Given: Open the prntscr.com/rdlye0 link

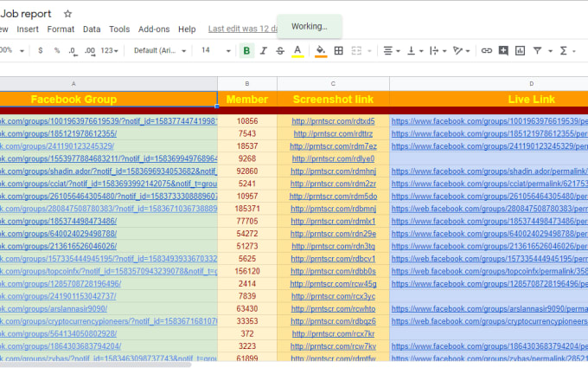Looking at the screenshot, I should [x=333, y=158].
